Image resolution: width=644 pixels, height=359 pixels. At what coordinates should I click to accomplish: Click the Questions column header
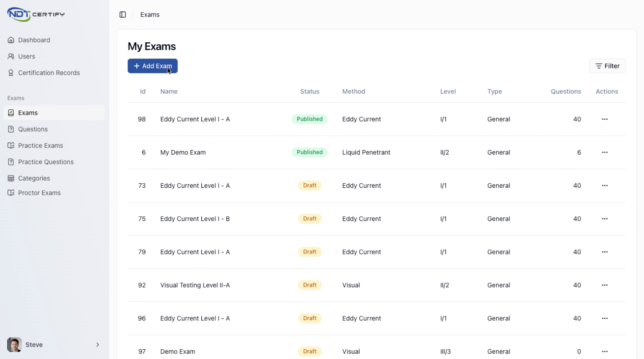coord(565,91)
